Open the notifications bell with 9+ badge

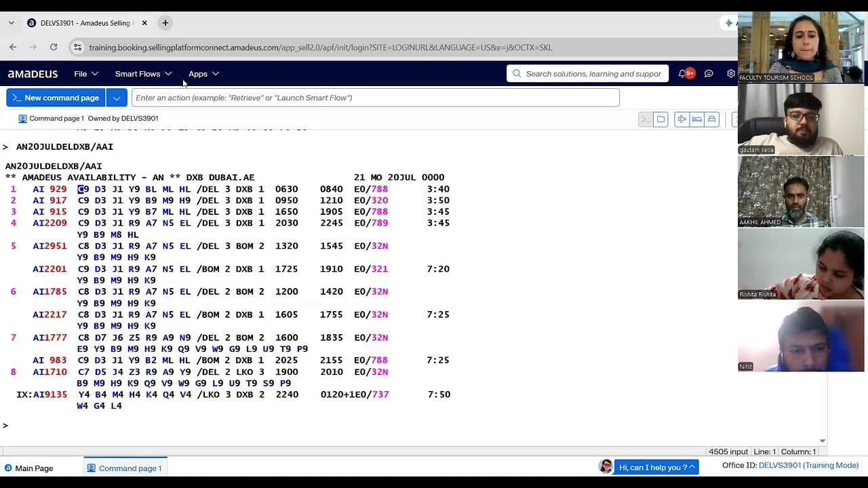686,74
